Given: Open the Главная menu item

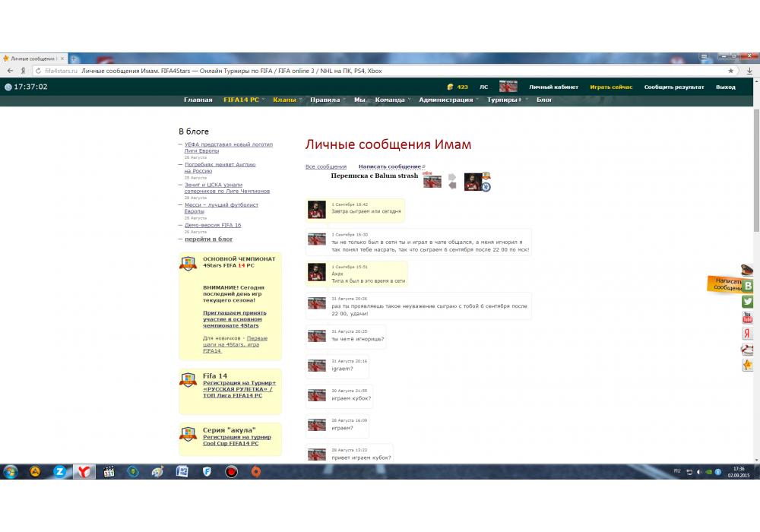Looking at the screenshot, I should [198, 100].
